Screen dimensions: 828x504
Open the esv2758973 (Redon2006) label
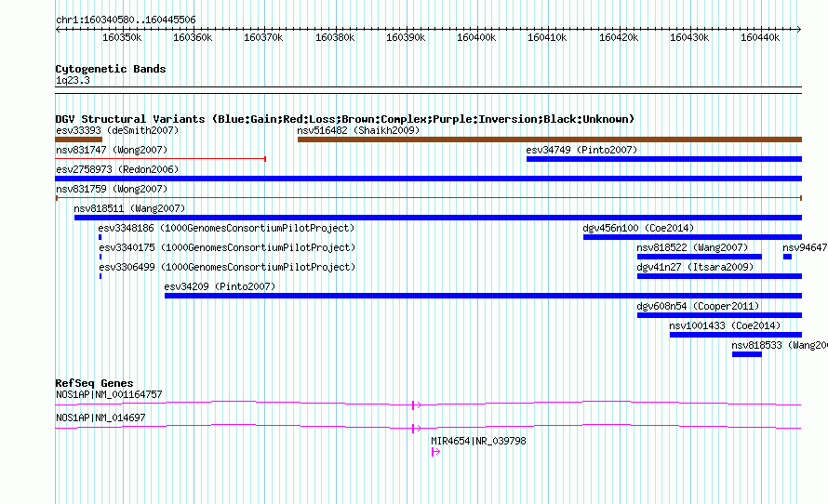117,169
